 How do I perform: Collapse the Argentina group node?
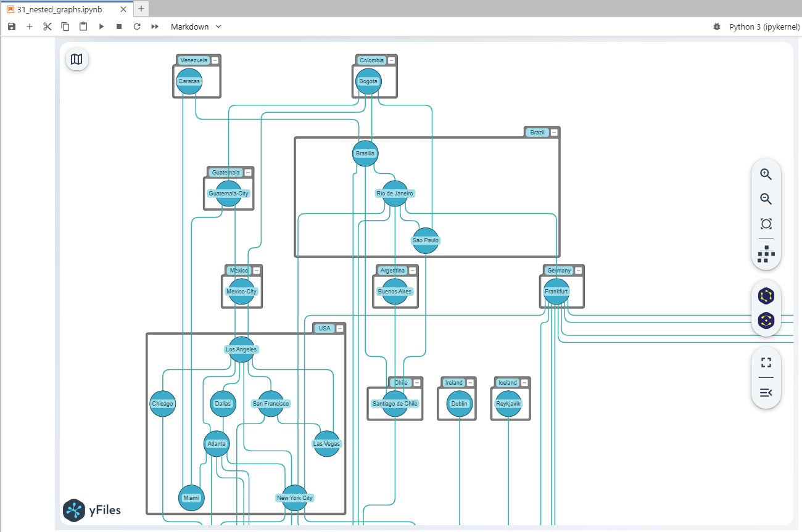412,271
